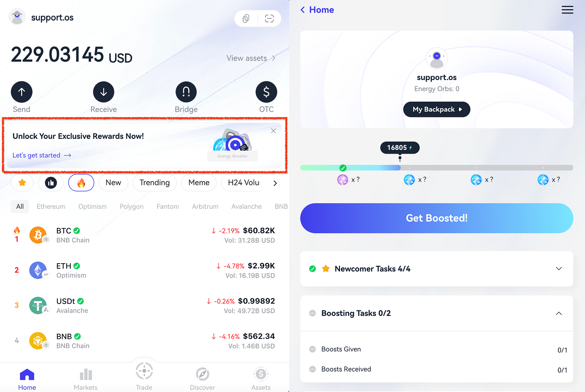Click the Let's get started link

click(x=42, y=155)
